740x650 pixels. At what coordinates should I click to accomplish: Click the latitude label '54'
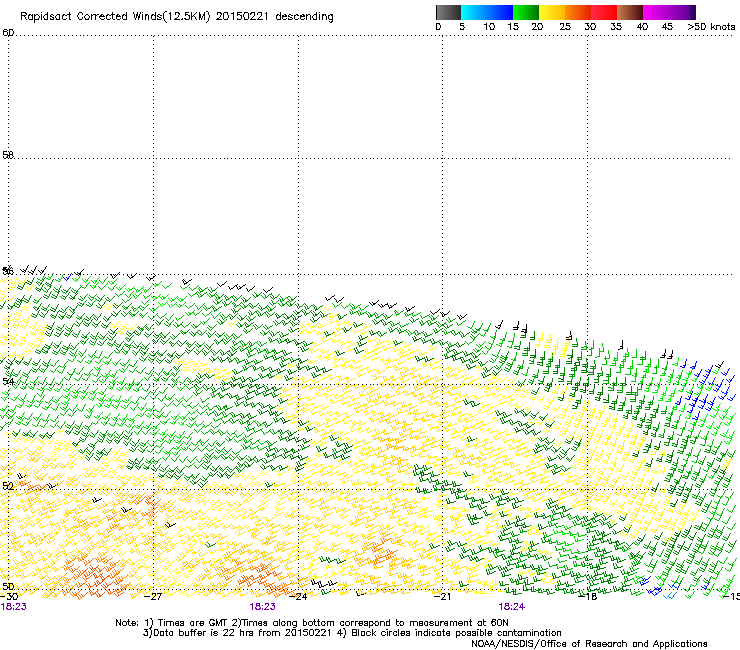(x=8, y=381)
